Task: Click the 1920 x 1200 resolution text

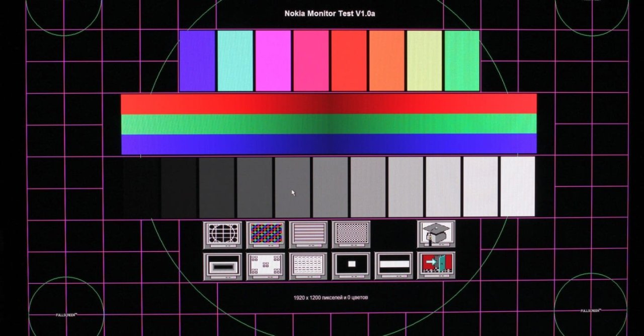Action: 331,298
